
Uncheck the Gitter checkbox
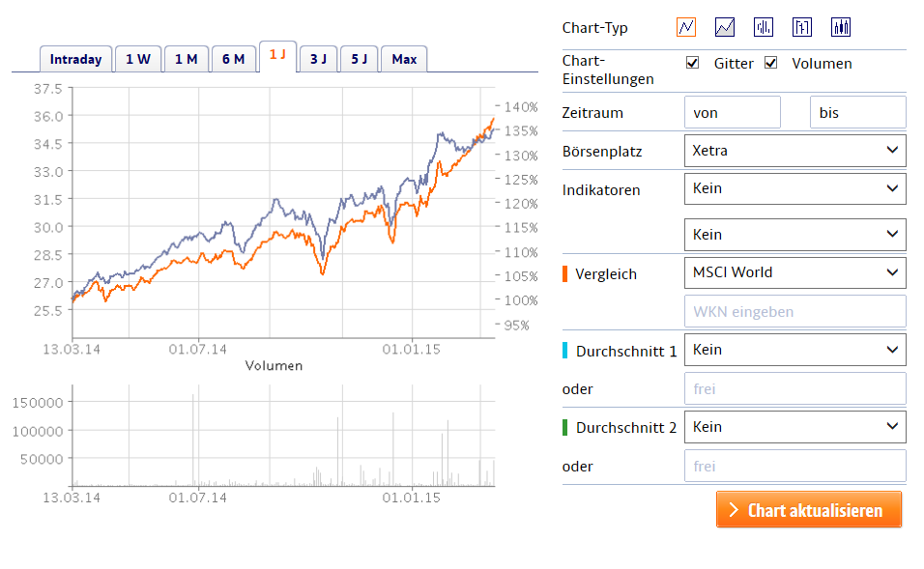pos(692,64)
